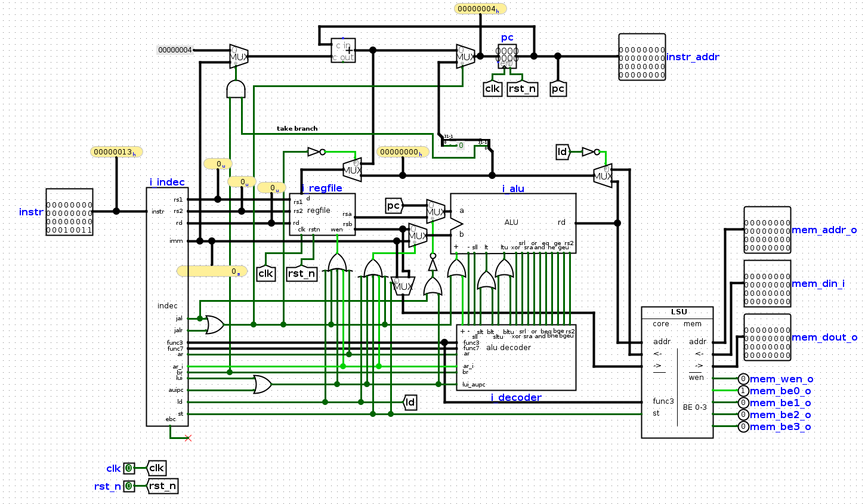Screen dimensions: 868x504
Task: Open the i_alu ALU block
Action: (x=513, y=223)
